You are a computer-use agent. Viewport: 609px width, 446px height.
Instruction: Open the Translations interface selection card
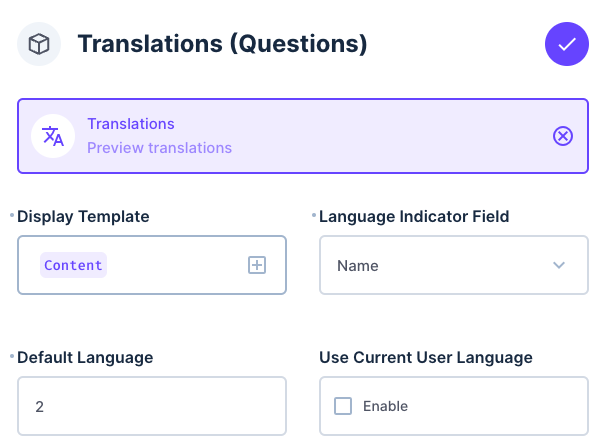coord(303,136)
